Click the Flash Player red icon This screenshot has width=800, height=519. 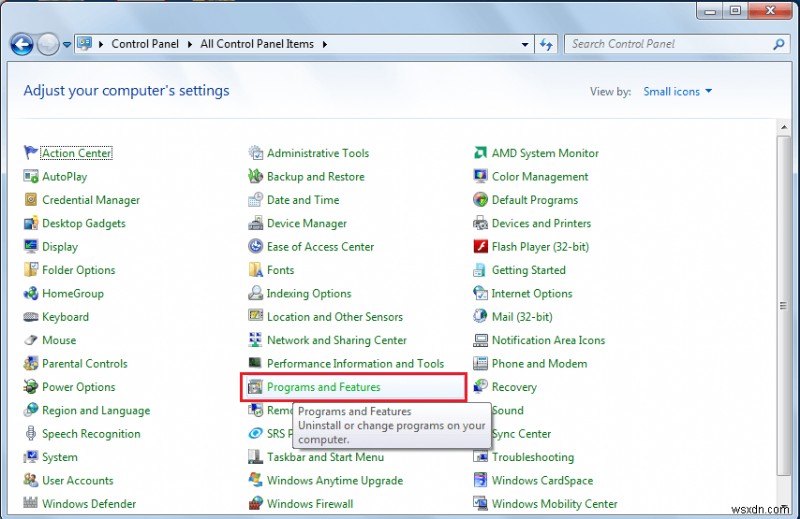pos(481,246)
